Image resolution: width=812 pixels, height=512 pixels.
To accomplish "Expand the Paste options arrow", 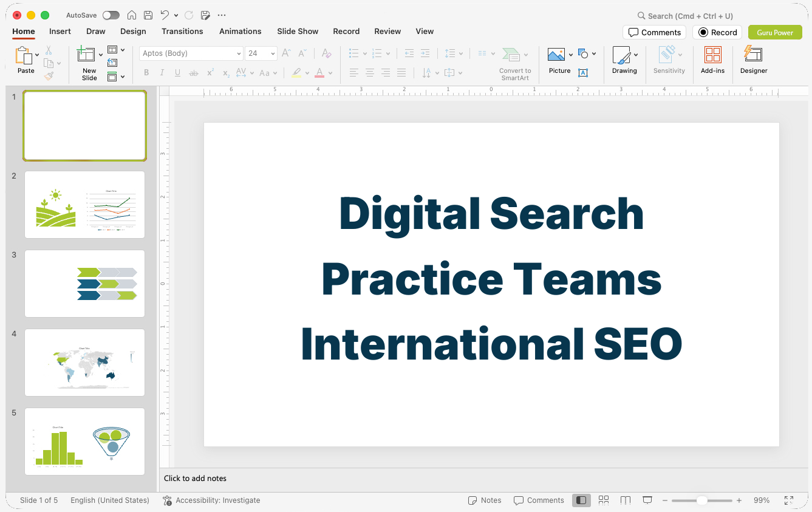I will click(x=38, y=55).
